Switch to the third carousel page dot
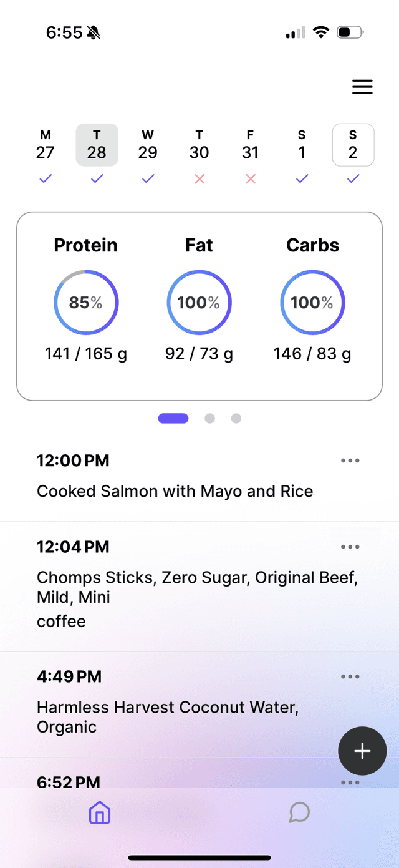The width and height of the screenshot is (399, 868). (x=236, y=418)
